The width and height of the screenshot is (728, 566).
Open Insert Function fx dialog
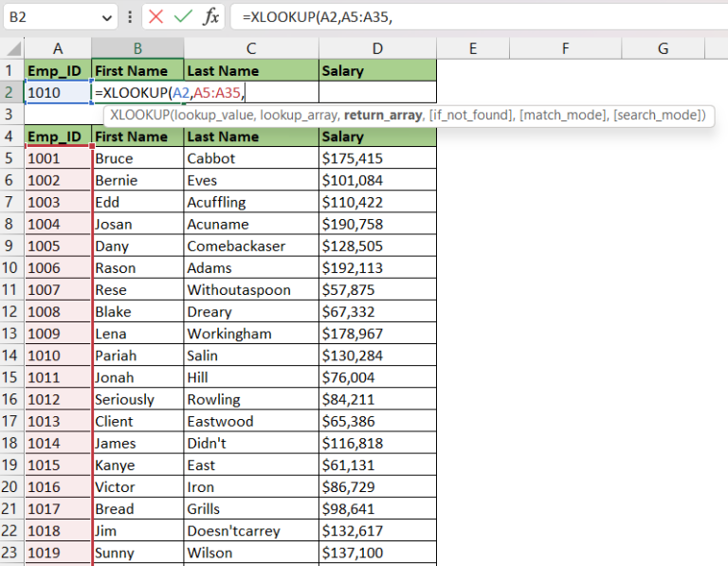(x=210, y=17)
